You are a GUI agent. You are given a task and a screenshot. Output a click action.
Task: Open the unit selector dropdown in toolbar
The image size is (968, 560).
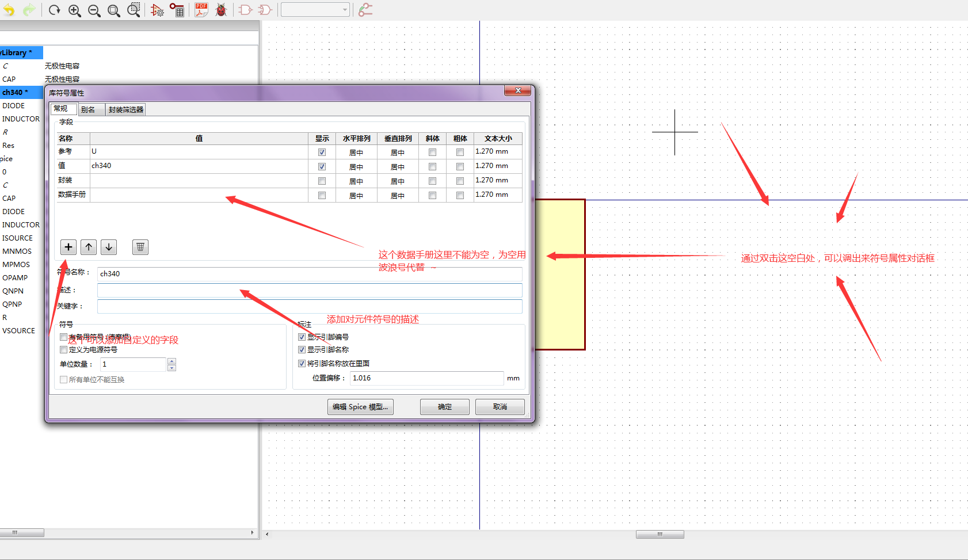tap(315, 10)
